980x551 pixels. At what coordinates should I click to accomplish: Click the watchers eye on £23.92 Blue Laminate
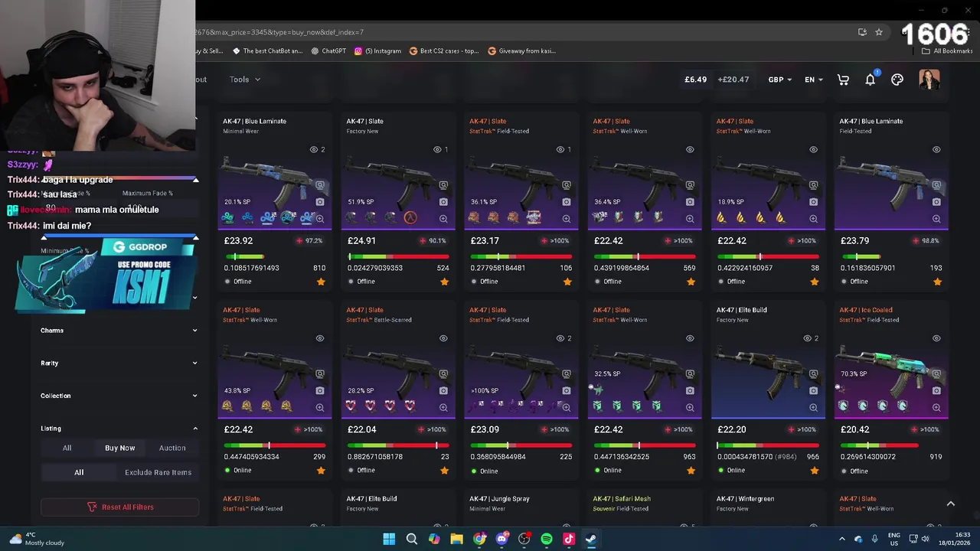[314, 149]
